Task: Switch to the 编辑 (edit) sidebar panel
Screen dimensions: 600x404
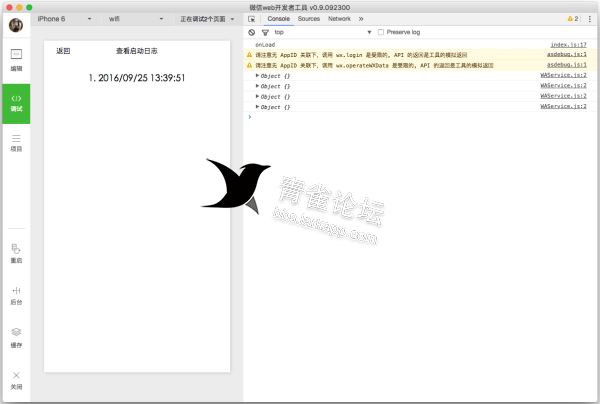Action: click(x=16, y=60)
